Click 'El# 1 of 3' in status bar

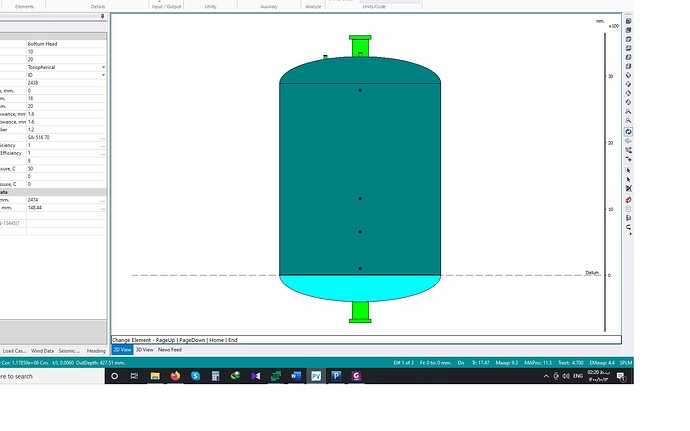(x=404, y=363)
